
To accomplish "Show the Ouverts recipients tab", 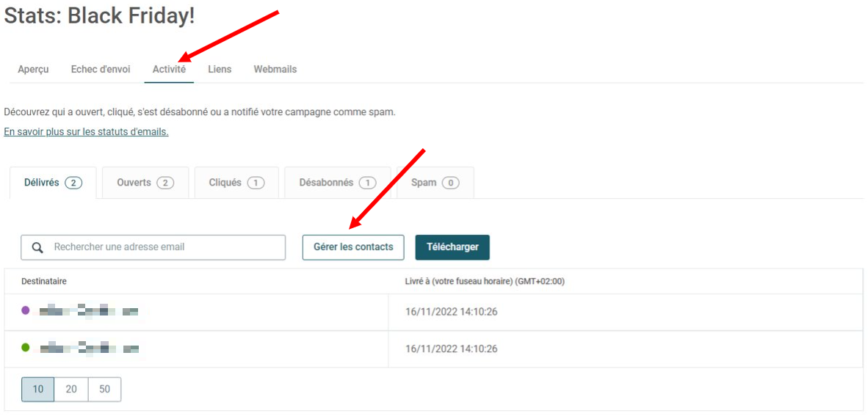I will tap(145, 183).
